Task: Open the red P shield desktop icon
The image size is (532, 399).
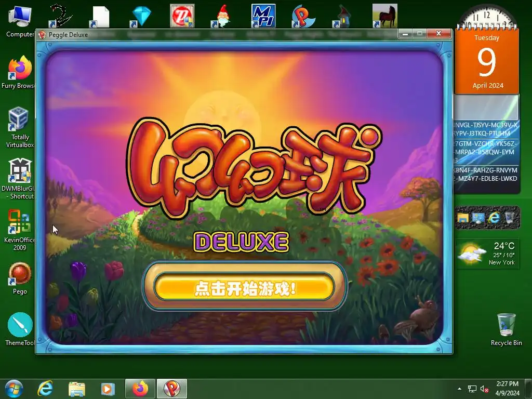Action: (182, 16)
